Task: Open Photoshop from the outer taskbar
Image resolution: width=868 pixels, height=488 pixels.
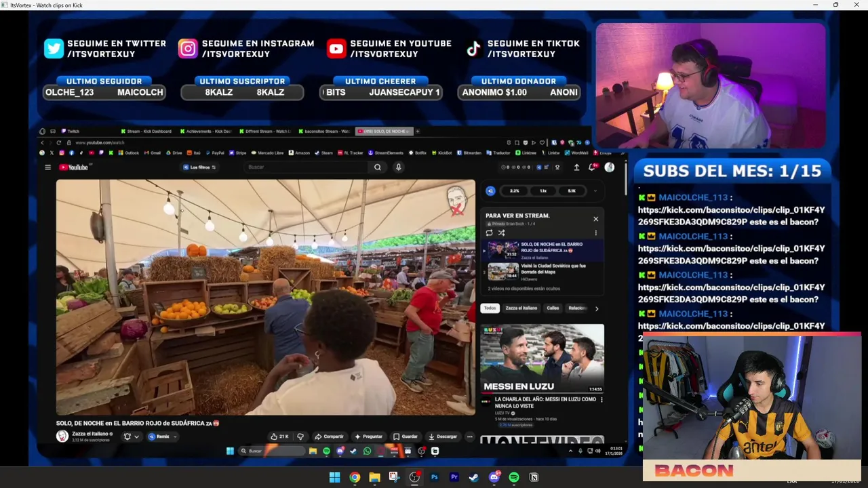Action: pyautogui.click(x=435, y=477)
